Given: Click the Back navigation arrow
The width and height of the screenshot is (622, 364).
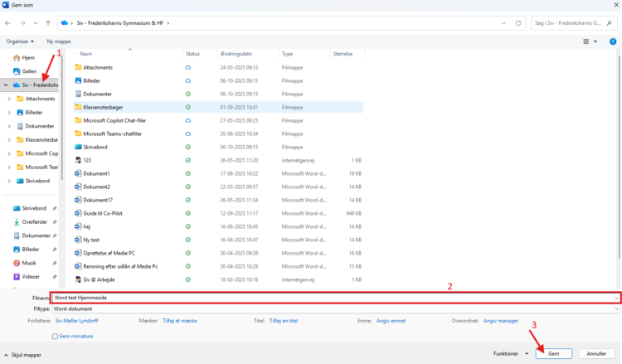Looking at the screenshot, I should click(x=8, y=23).
